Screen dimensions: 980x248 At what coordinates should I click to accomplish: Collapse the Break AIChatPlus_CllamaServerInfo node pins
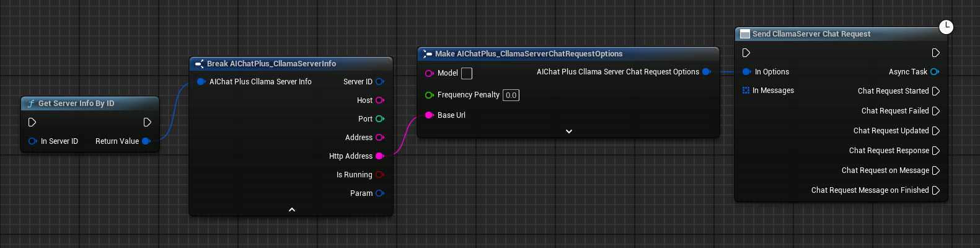tap(292, 210)
